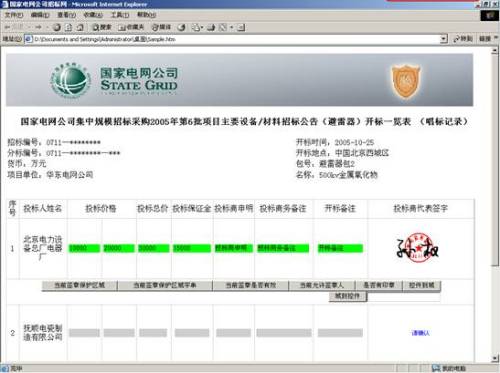Click the 是否有印章 button
The height and width of the screenshot is (373, 500).
coord(379,286)
